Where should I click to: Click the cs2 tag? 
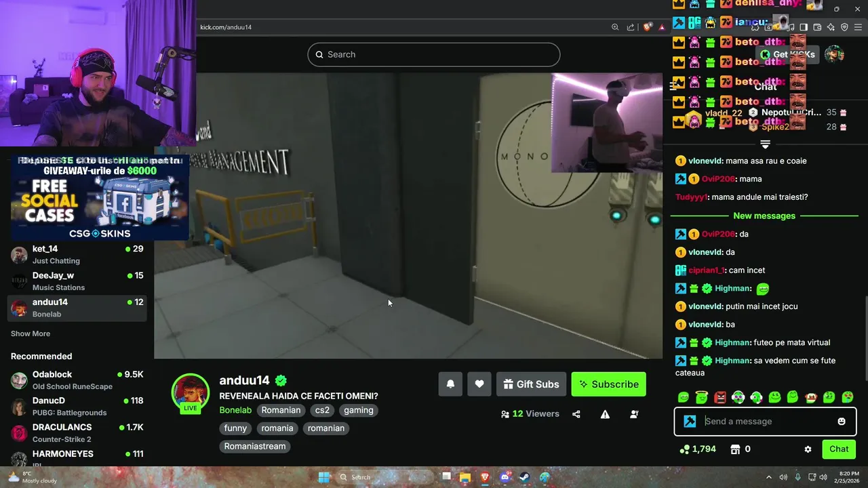pos(322,410)
